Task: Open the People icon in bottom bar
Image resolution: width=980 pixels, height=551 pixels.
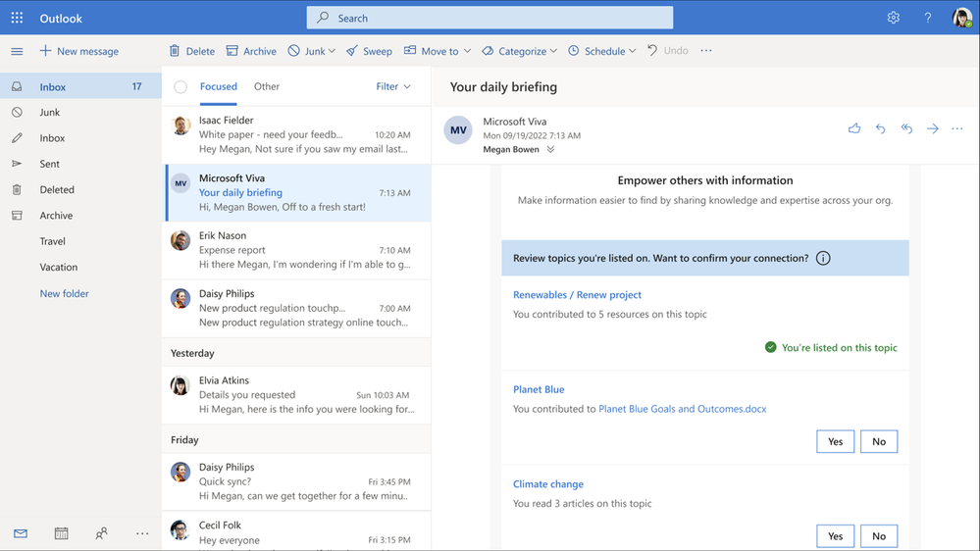Action: pyautogui.click(x=101, y=533)
